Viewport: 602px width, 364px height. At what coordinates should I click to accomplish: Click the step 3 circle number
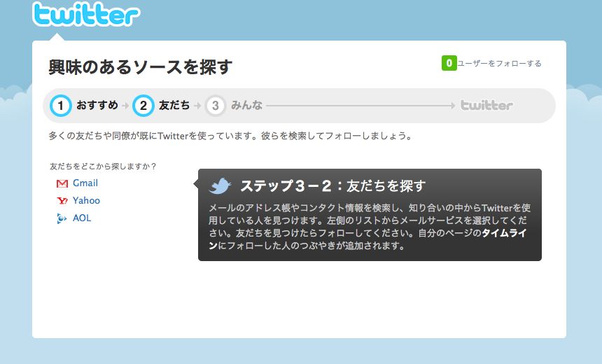pyautogui.click(x=215, y=106)
